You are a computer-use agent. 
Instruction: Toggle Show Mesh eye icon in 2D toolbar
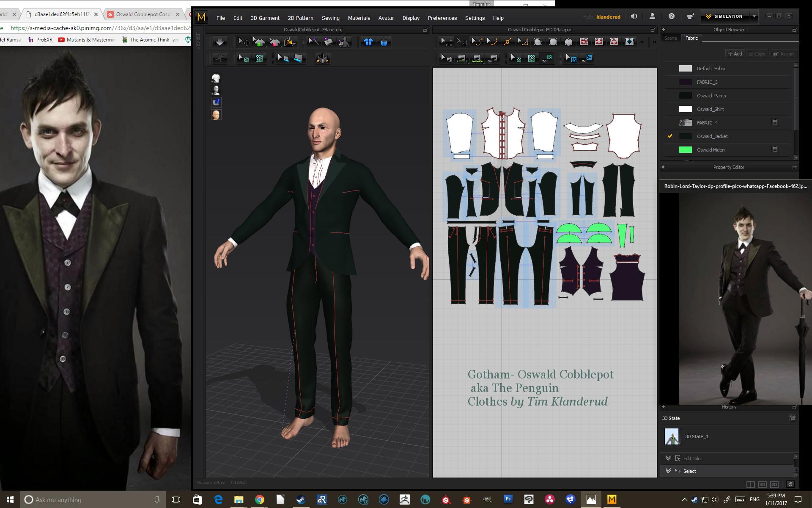click(x=587, y=58)
